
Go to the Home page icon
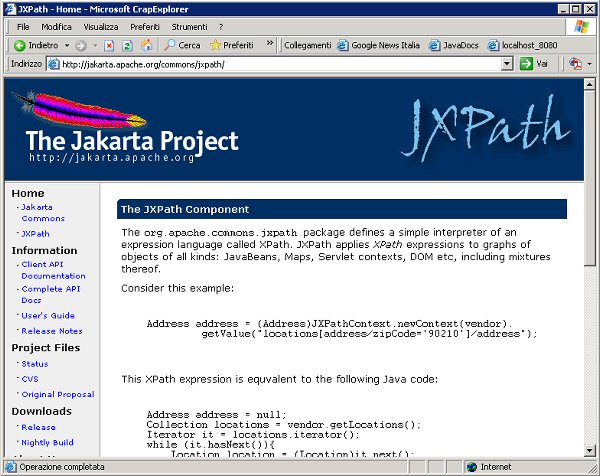[x=147, y=45]
